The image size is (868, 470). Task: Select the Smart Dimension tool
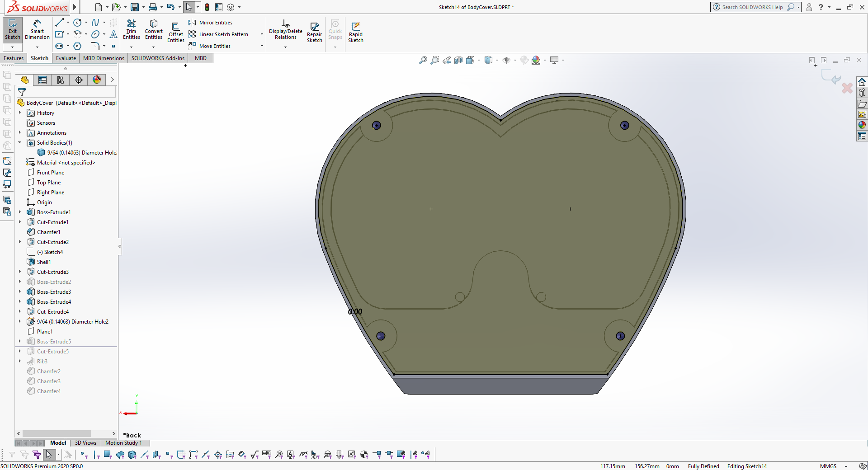pyautogui.click(x=37, y=30)
